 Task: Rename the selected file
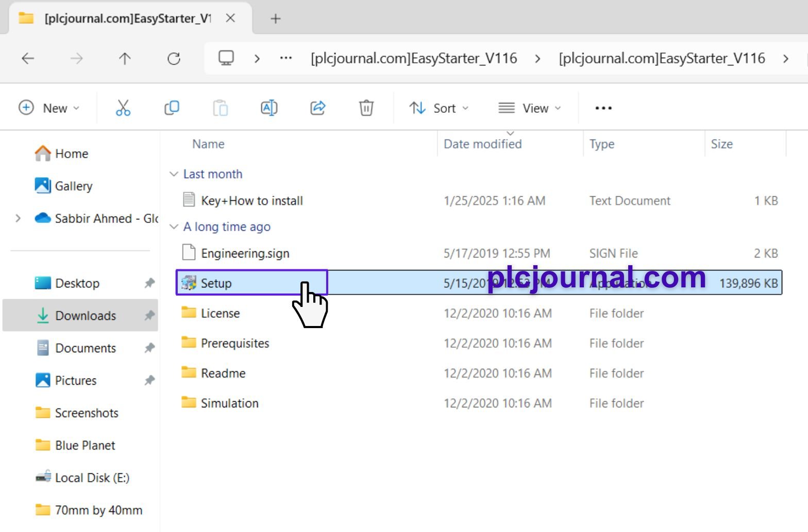tap(269, 108)
